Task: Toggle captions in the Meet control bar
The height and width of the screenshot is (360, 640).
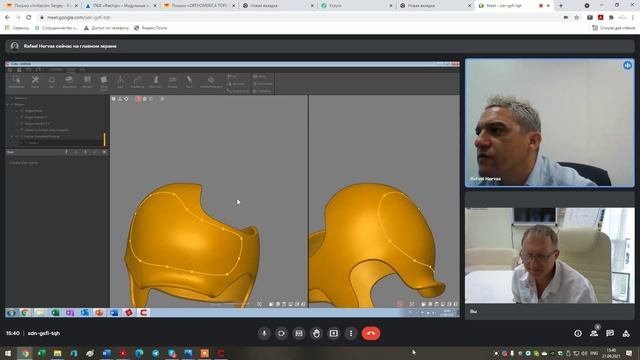Action: click(x=299, y=333)
